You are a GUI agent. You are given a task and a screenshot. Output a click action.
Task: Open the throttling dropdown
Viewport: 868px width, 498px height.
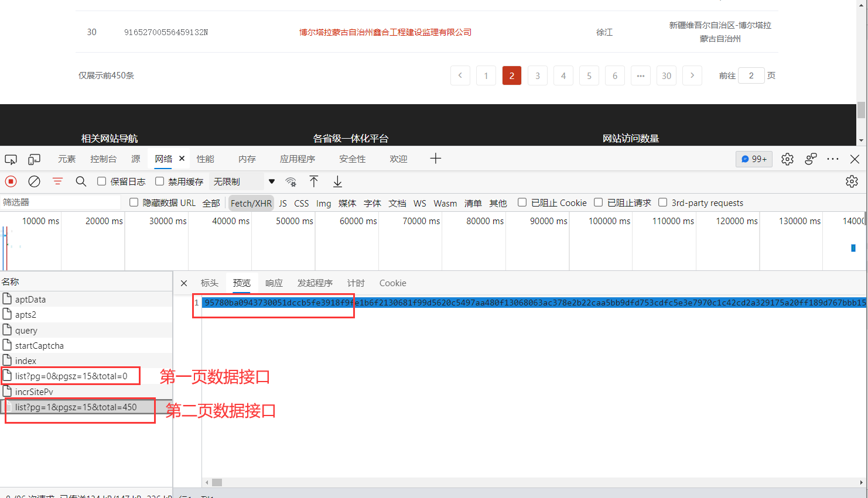[x=244, y=181]
